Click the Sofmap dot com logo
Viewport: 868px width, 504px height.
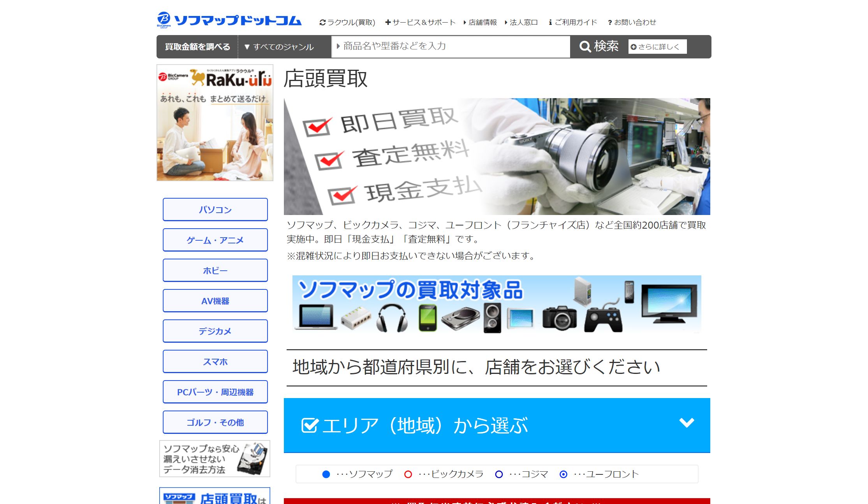point(229,20)
